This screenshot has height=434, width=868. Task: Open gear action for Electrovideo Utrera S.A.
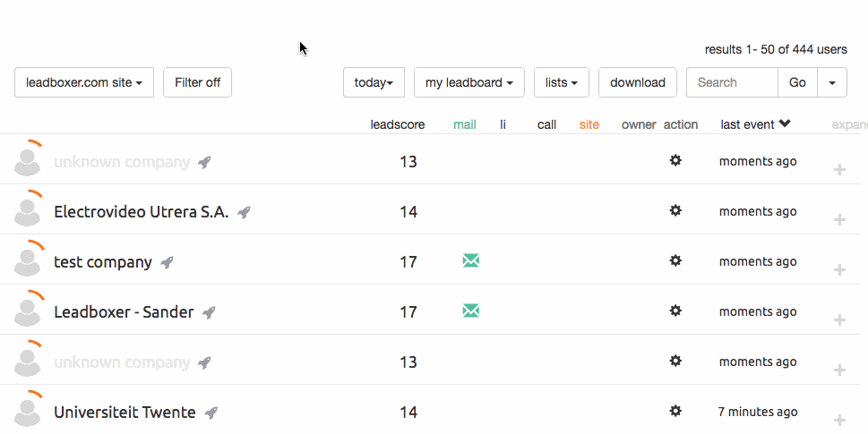(x=675, y=210)
